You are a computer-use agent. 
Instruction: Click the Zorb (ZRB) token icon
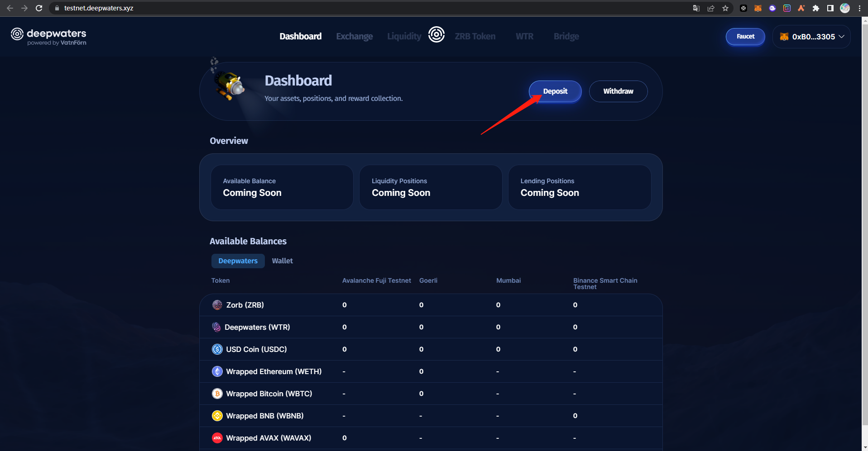tap(217, 305)
